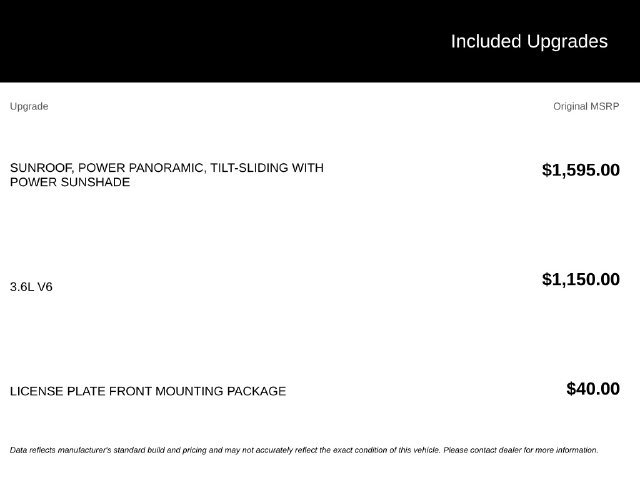This screenshot has width=640, height=480.
Task: Click the POWER SUNSHADE text line
Action: [70, 182]
